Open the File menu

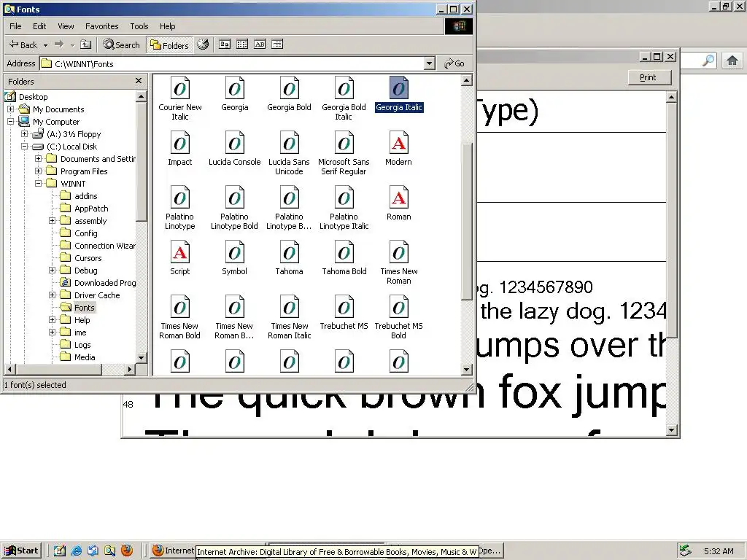[15, 26]
